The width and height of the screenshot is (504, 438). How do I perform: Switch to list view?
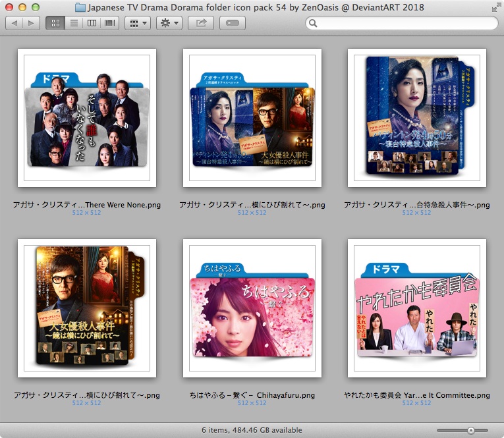tap(74, 23)
